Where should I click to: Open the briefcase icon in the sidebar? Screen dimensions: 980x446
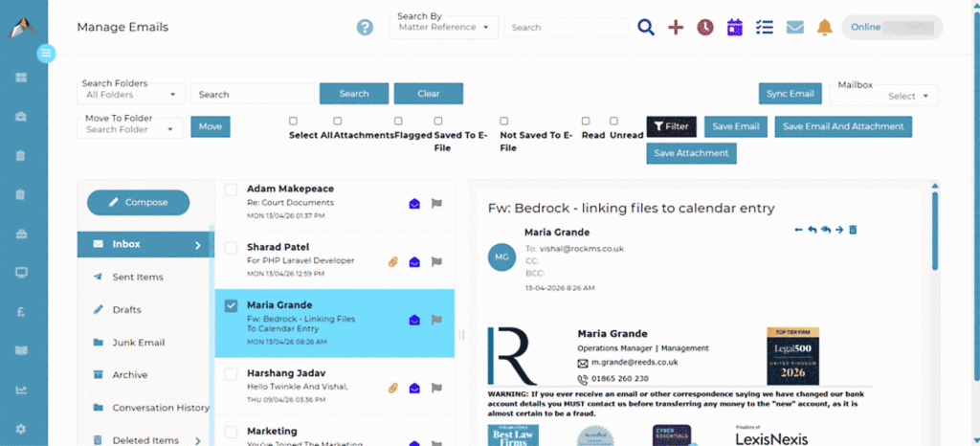click(21, 116)
